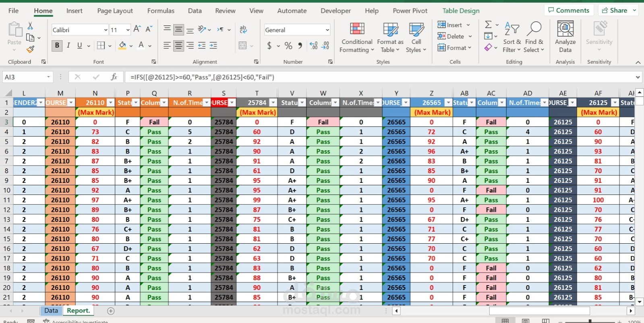644x323 pixels.
Task: Apply the Font Color A swatch
Action: click(141, 46)
